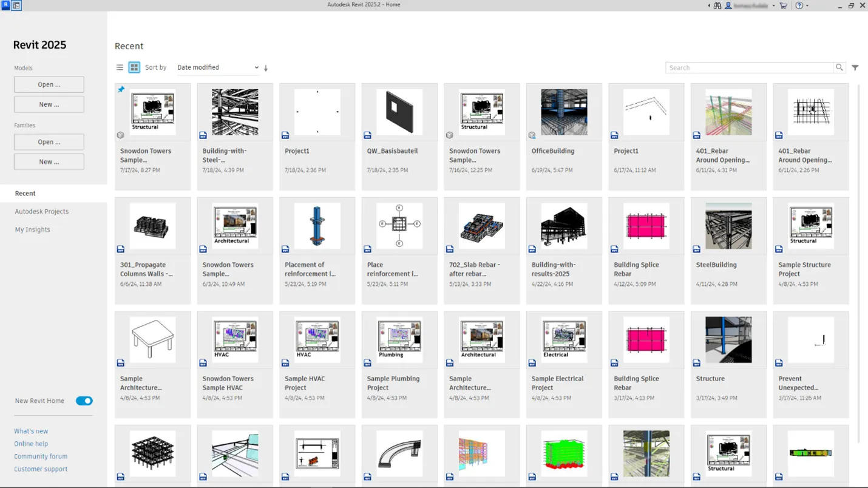Switch to grid tile view layout
Viewport: 868px width, 488px height.
coord(134,67)
